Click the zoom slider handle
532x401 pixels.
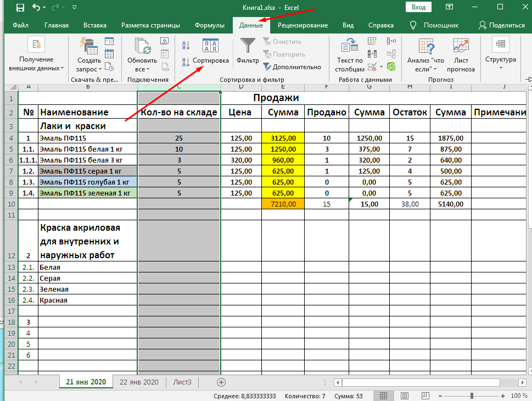click(x=472, y=396)
